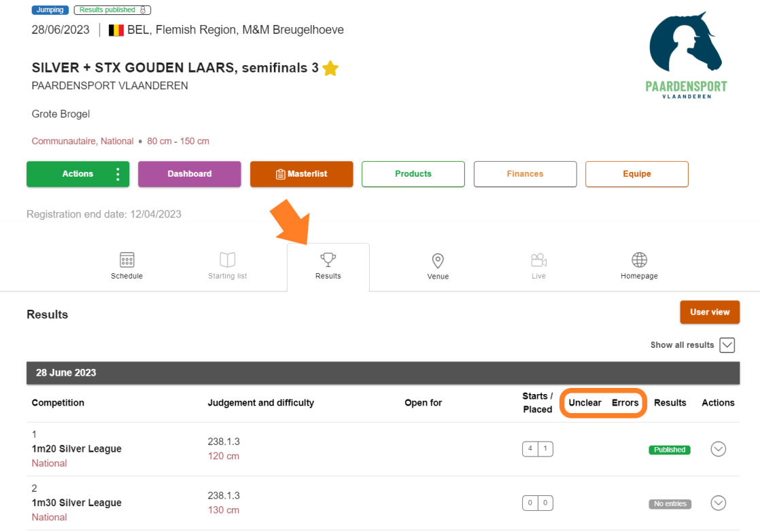Click the 120 cm difficulty text
This screenshot has height=532, width=760.
(224, 456)
